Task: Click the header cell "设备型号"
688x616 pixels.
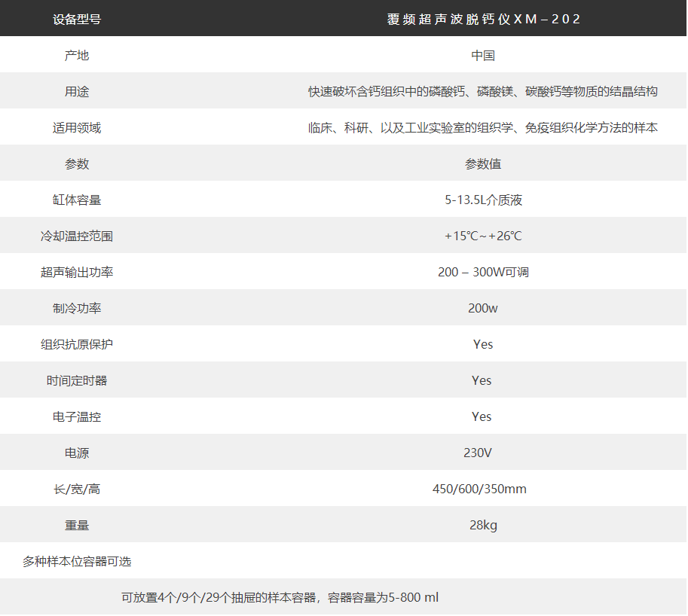Action: pyautogui.click(x=77, y=20)
